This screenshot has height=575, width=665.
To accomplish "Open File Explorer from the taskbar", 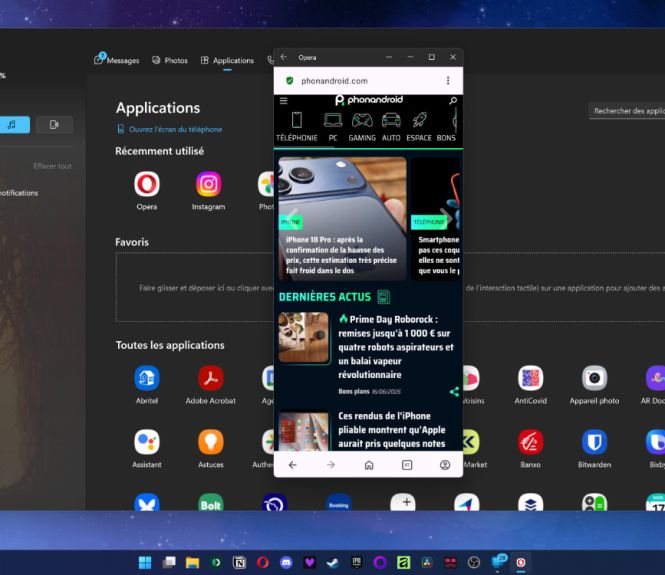I will point(192,563).
